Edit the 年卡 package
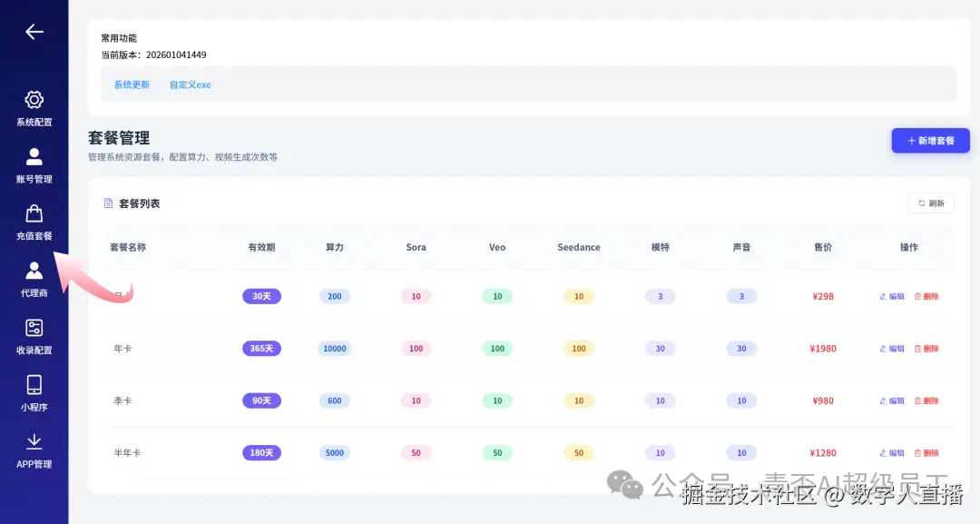The image size is (980, 524). coord(892,349)
